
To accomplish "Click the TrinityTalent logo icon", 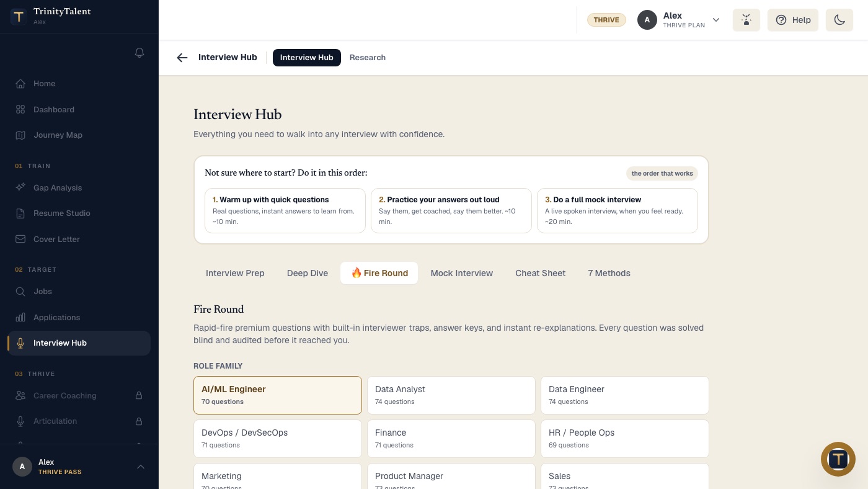I will [x=19, y=17].
